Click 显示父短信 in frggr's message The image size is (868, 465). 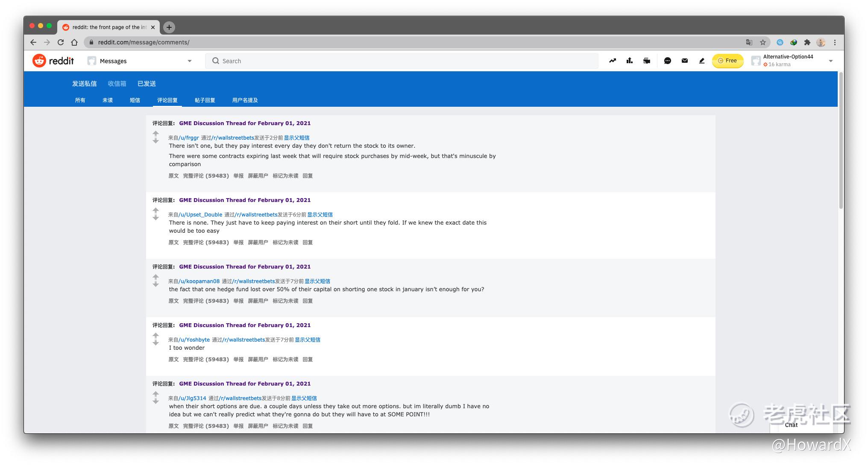pos(297,138)
